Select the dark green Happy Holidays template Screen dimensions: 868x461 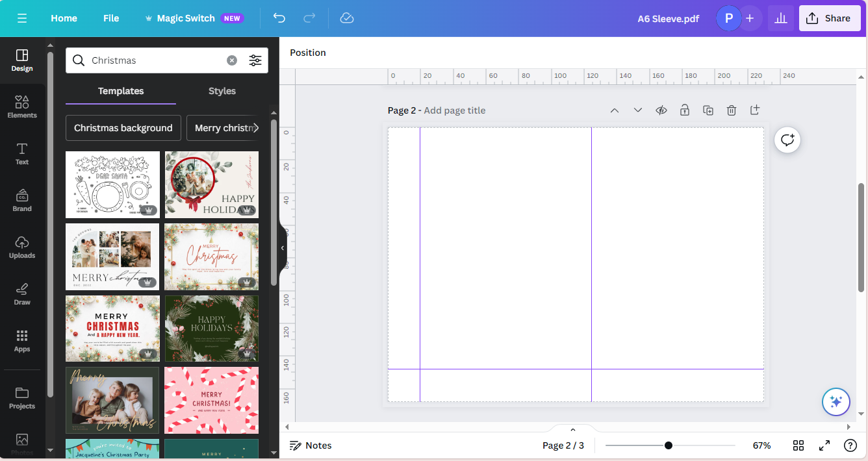click(212, 329)
